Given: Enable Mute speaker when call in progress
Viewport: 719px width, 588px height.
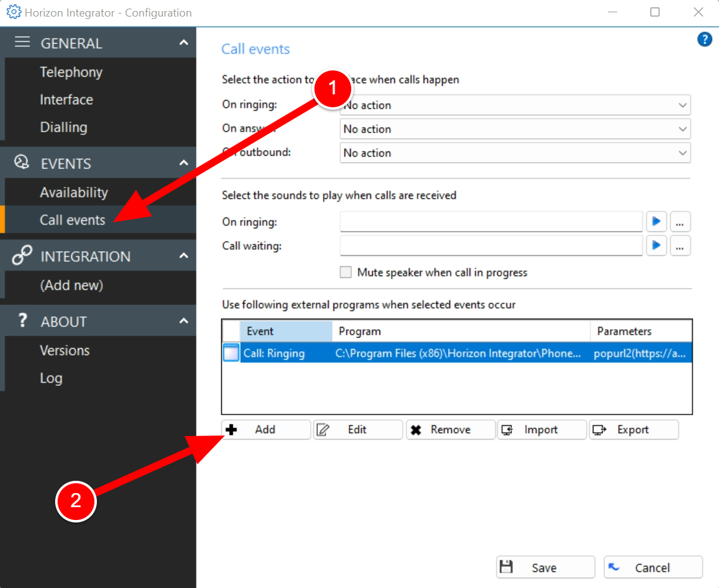Looking at the screenshot, I should click(x=346, y=272).
